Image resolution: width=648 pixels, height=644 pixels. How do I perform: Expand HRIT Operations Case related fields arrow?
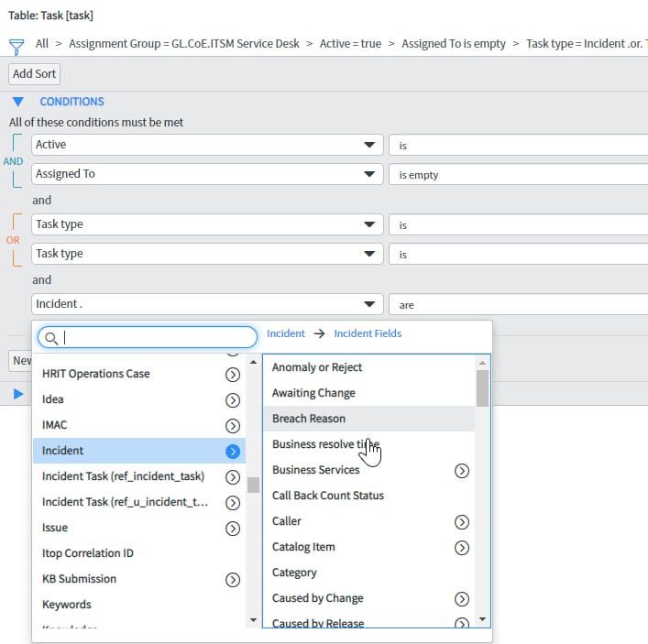click(233, 374)
